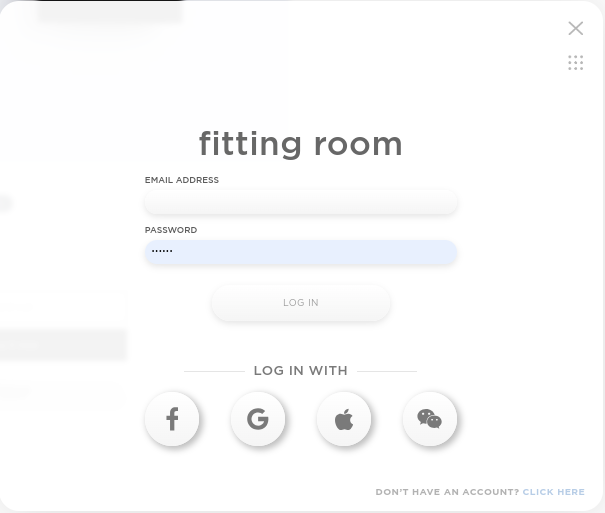Click the blurred highlighted row on left edge
This screenshot has width=605, height=513.
(62, 345)
